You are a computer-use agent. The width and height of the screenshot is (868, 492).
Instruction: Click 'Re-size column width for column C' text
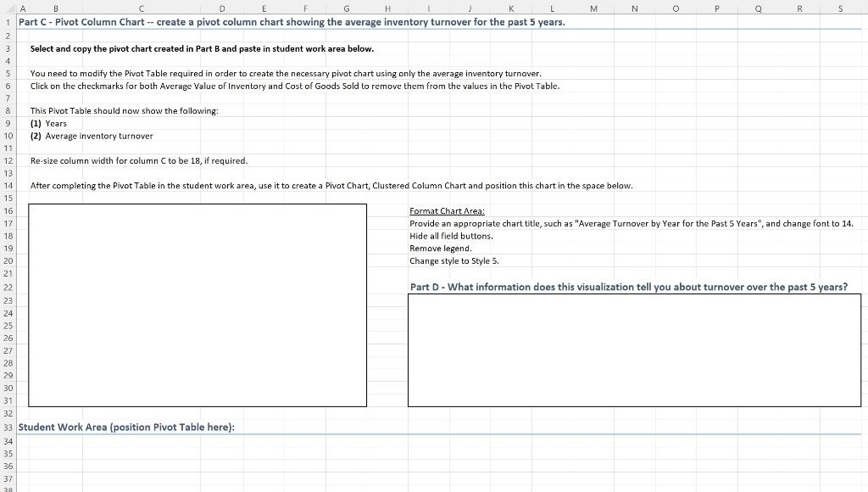[139, 160]
